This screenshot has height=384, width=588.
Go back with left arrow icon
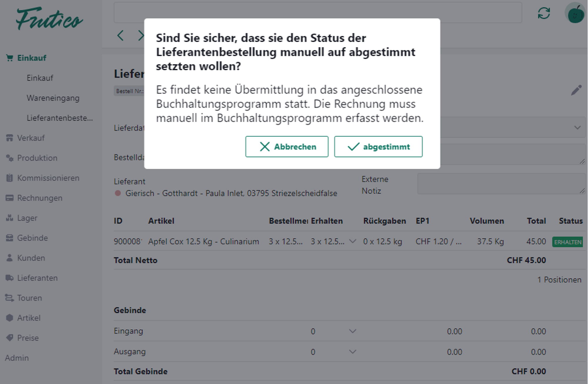pyautogui.click(x=121, y=36)
